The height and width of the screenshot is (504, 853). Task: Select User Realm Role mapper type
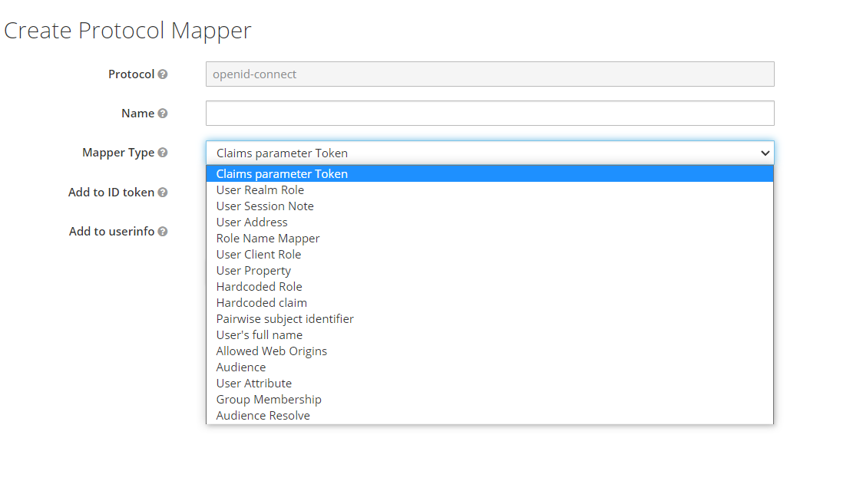coord(490,189)
